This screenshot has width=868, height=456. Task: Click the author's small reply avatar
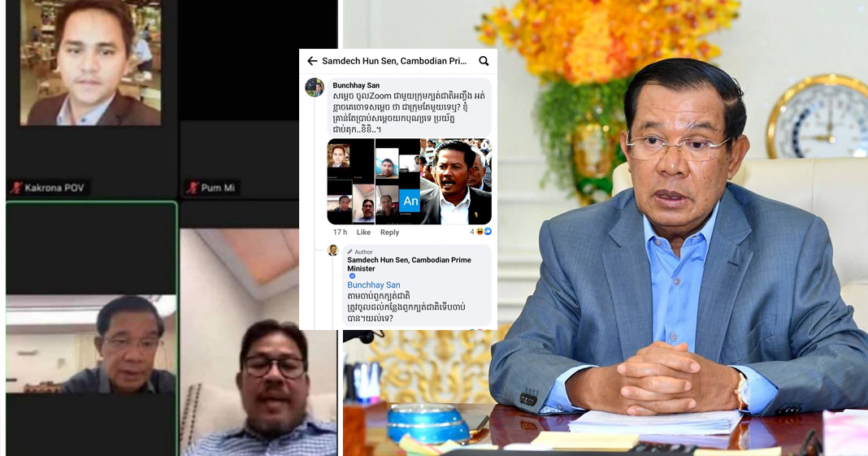(x=332, y=250)
